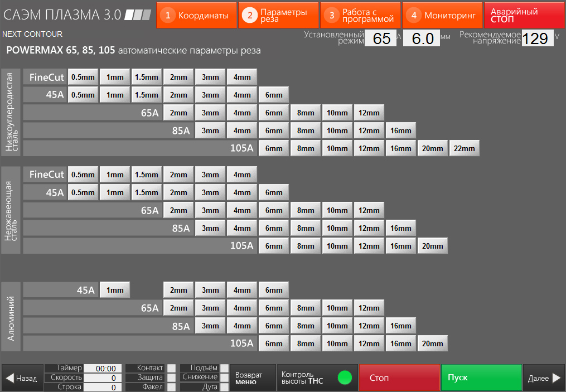The width and height of the screenshot is (566, 392).
Task: Switch to Параметры реза tab
Action: pyautogui.click(x=278, y=15)
